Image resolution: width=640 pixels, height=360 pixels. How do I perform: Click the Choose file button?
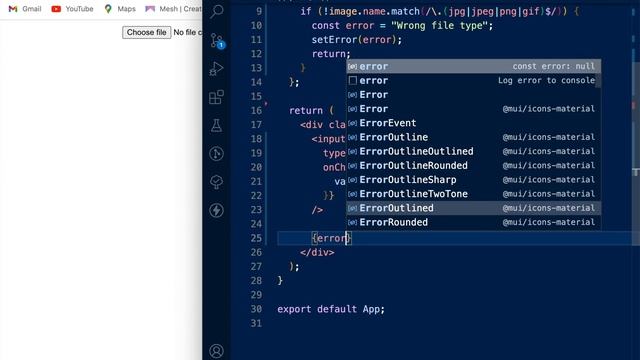tap(147, 32)
